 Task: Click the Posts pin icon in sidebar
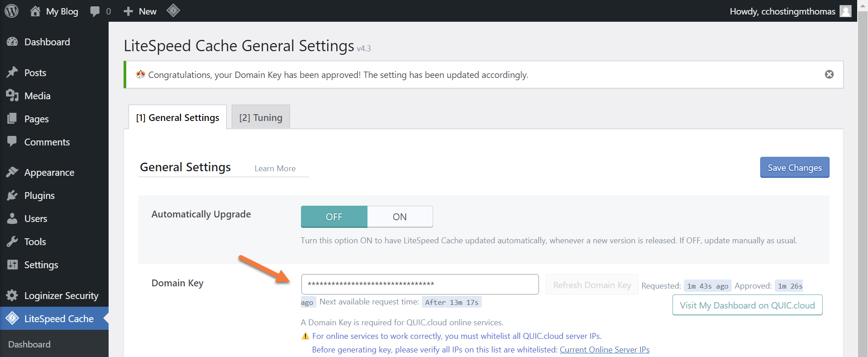[12, 72]
